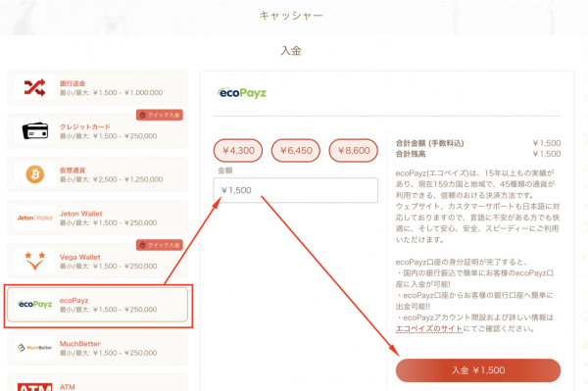Click the クイック入金 badge on Vega Wallet
The height and width of the screenshot is (391, 588).
pyautogui.click(x=160, y=245)
